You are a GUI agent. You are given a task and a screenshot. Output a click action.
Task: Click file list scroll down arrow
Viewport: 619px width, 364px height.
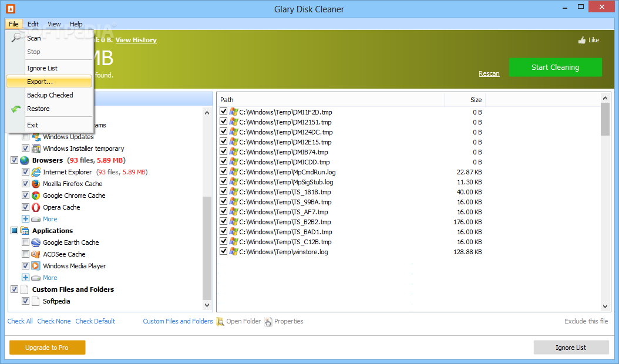click(605, 306)
